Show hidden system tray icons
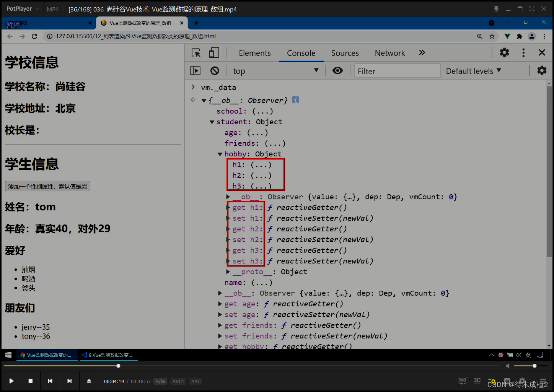The image size is (554, 392). tap(492, 355)
